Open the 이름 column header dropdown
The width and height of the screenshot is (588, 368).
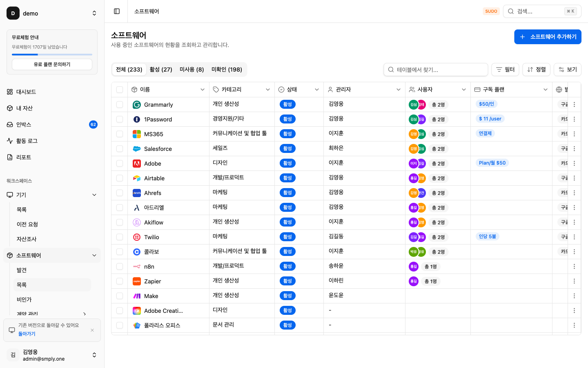[x=203, y=90]
